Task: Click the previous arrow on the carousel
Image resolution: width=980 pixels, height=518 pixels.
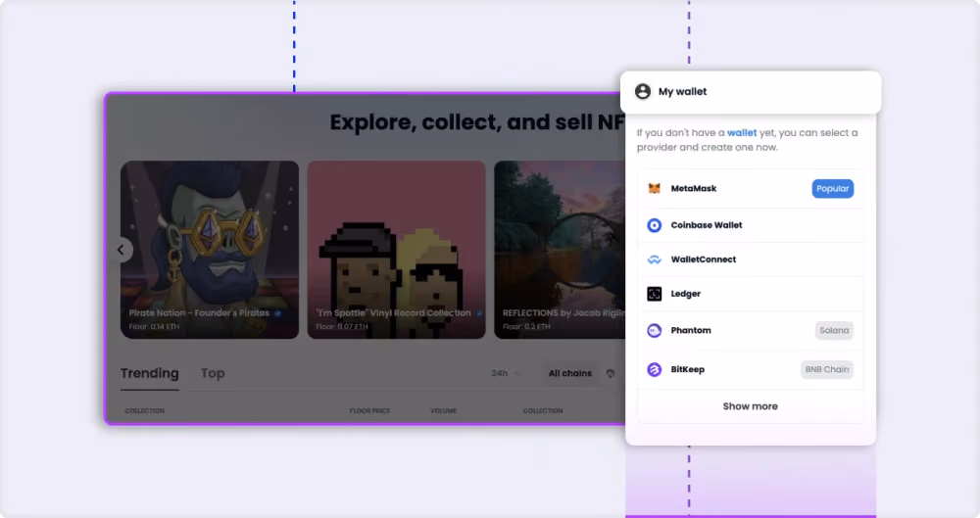Action: [121, 250]
